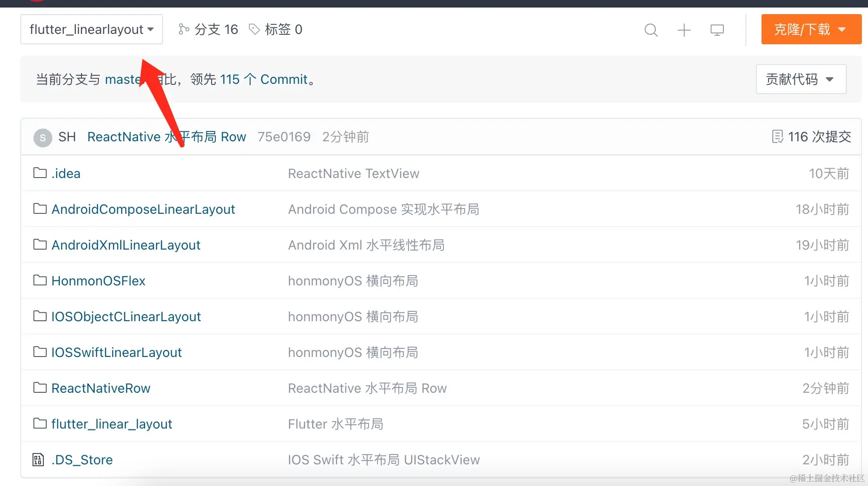This screenshot has height=486, width=868.
Task: Open honmonyOS 横向布局 commit in IOSSwiftLinearLayout row
Action: [x=353, y=352]
